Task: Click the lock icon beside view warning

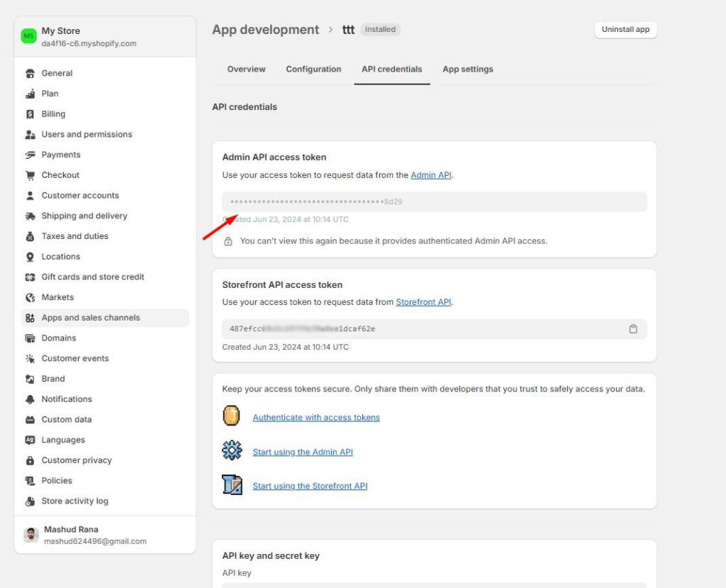Action: tap(228, 241)
